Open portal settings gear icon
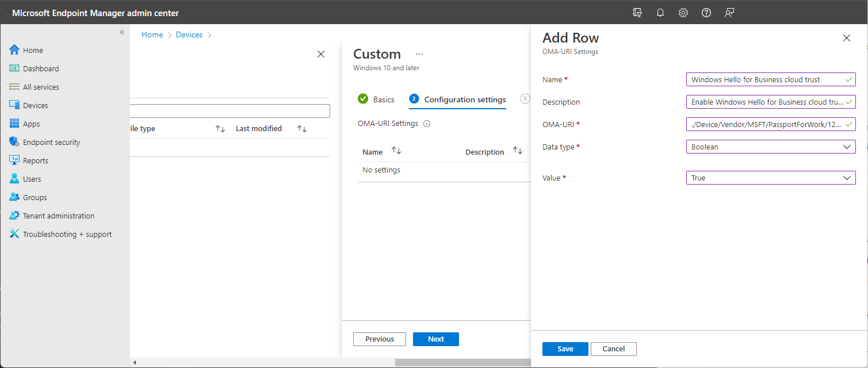Image resolution: width=868 pixels, height=368 pixels. [x=683, y=13]
